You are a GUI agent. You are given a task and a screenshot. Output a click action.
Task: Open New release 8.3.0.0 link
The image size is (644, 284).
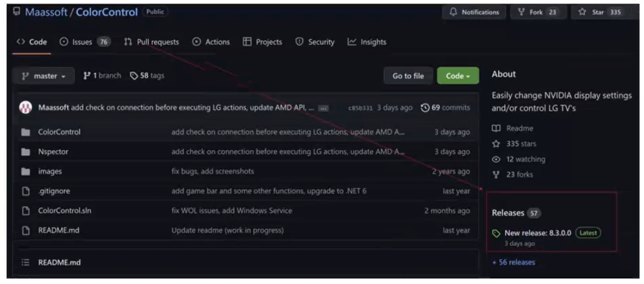point(538,233)
